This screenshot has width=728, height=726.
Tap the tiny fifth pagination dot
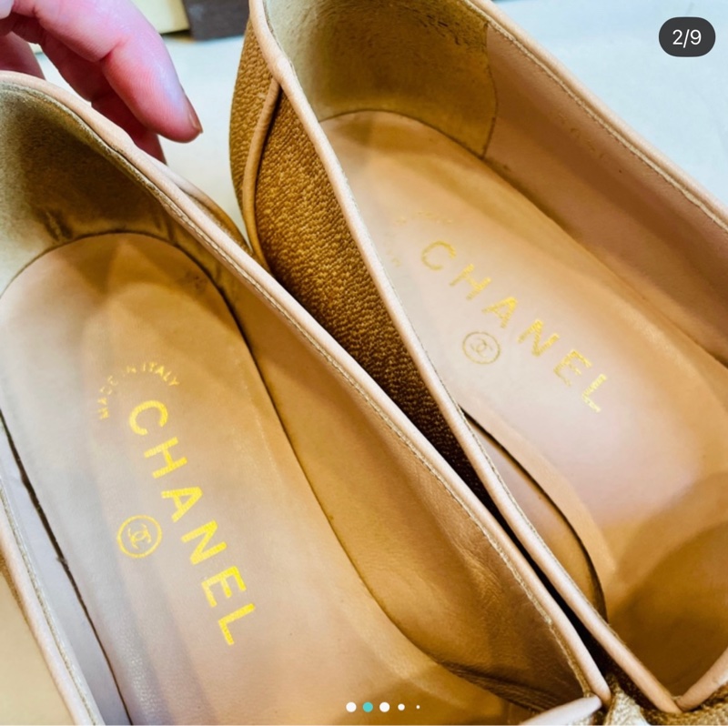tap(418, 707)
